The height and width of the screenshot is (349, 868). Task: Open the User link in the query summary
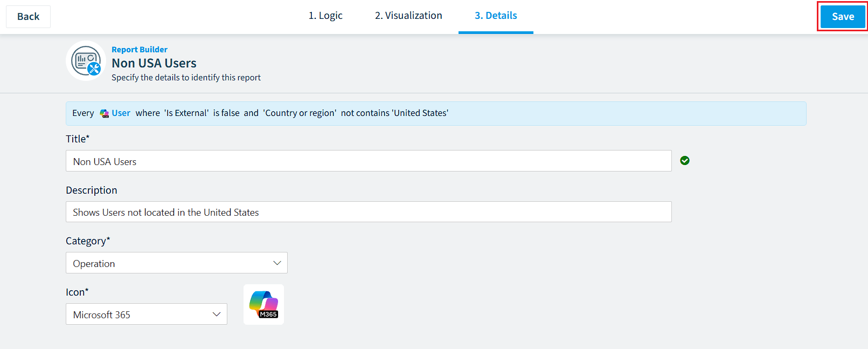pyautogui.click(x=121, y=113)
